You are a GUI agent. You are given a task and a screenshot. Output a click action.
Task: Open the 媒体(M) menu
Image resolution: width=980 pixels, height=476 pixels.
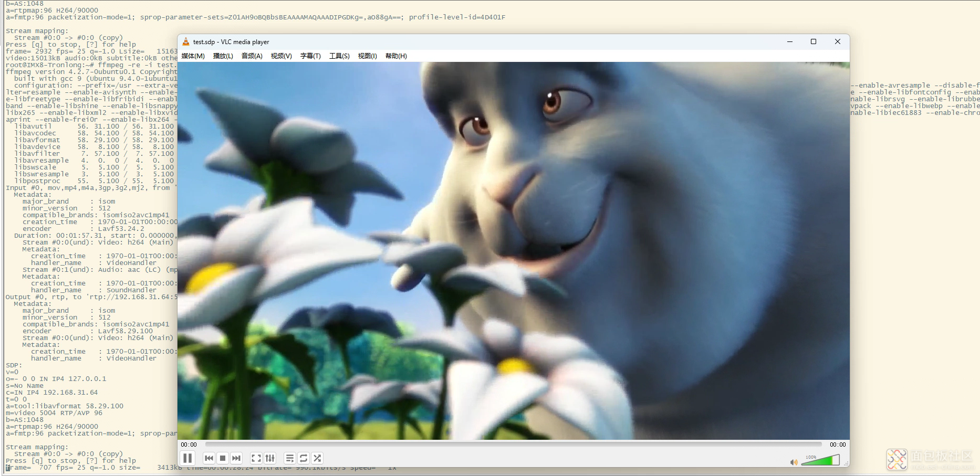[x=193, y=56]
